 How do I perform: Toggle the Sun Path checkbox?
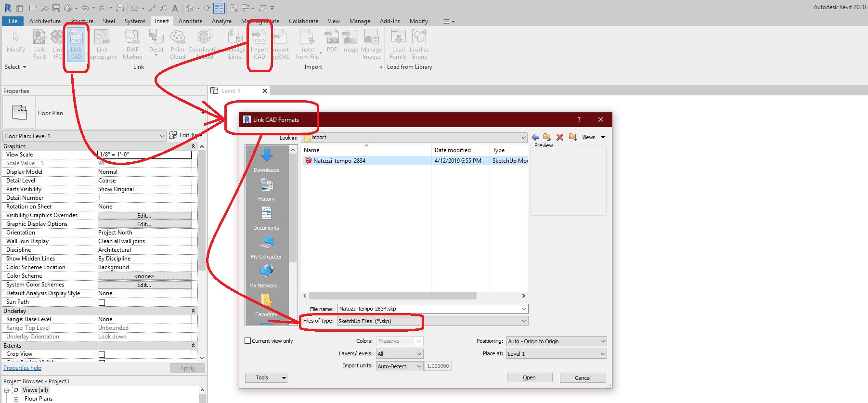pos(102,302)
